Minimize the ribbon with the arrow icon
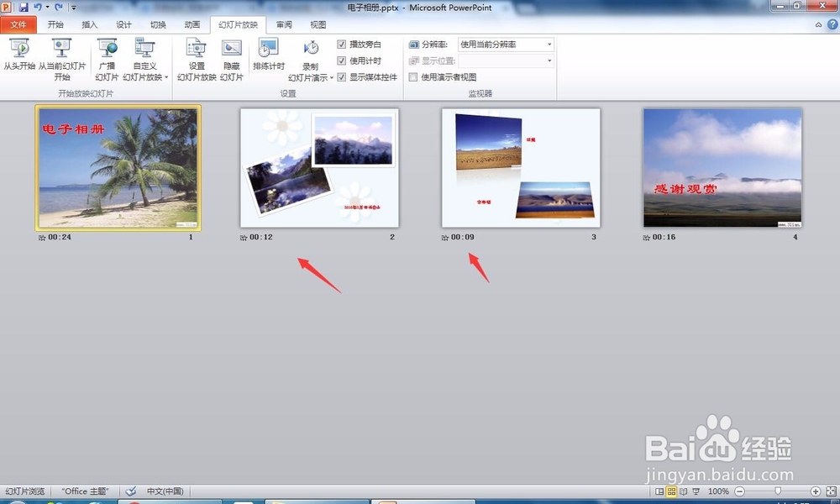 tap(818, 24)
